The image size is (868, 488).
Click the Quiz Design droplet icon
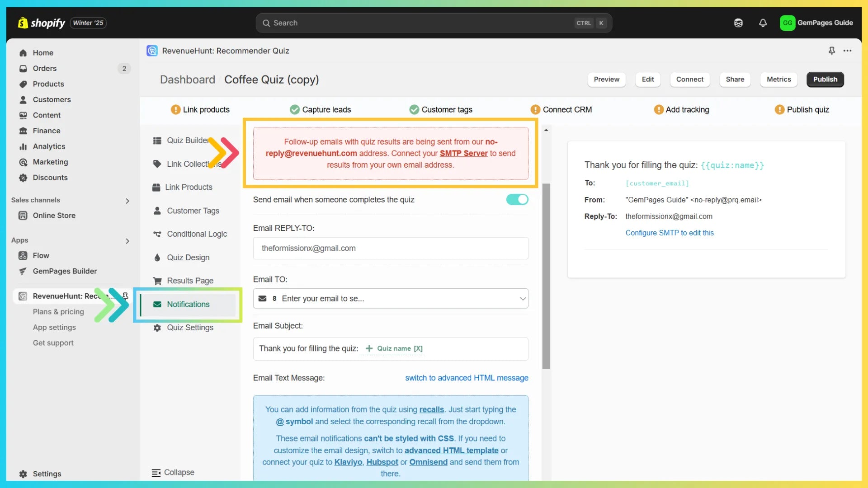coord(157,258)
